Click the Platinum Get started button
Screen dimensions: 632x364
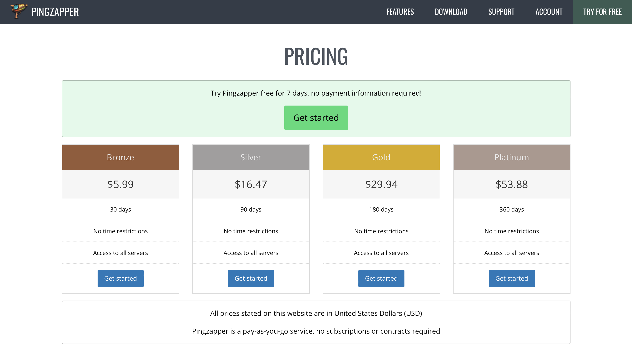pyautogui.click(x=511, y=278)
